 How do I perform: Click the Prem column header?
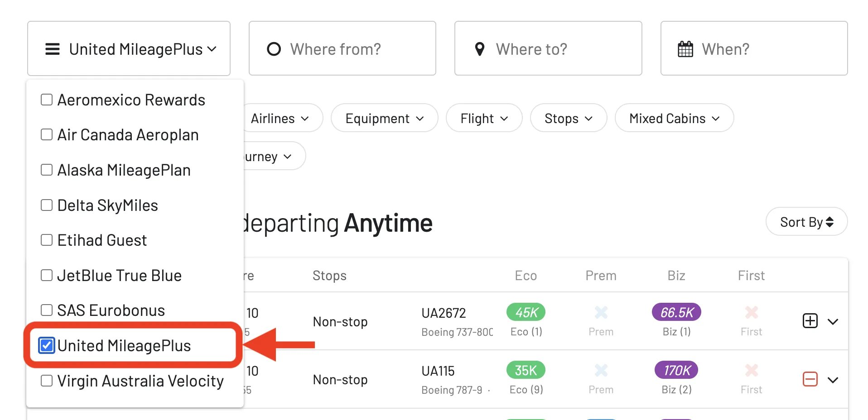pos(601,276)
